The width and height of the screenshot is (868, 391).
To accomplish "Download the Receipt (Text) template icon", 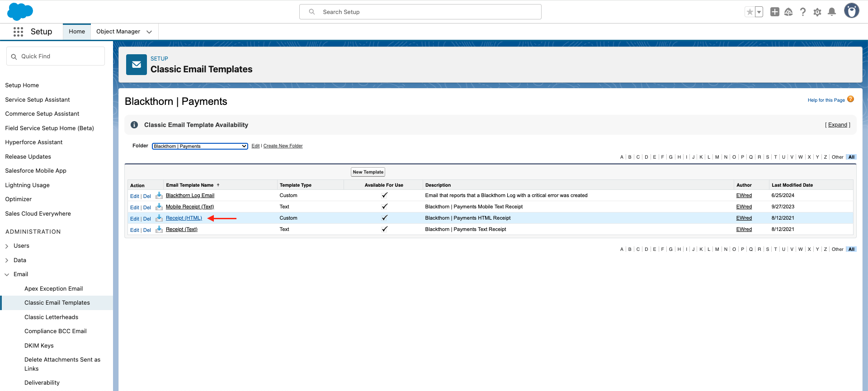I will [x=159, y=229].
